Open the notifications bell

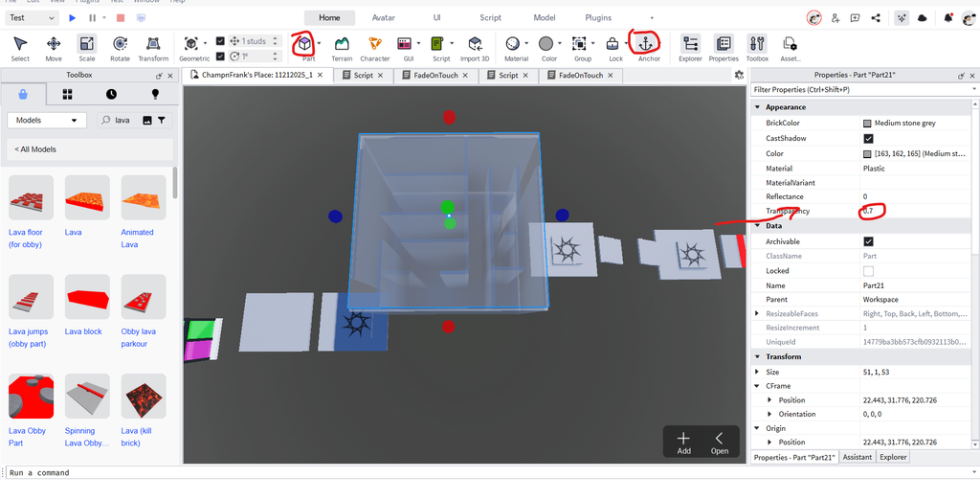click(948, 18)
